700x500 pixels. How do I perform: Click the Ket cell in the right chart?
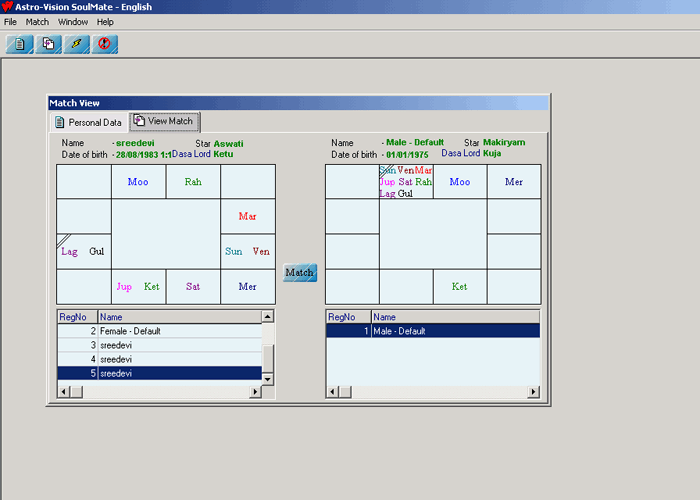click(460, 287)
